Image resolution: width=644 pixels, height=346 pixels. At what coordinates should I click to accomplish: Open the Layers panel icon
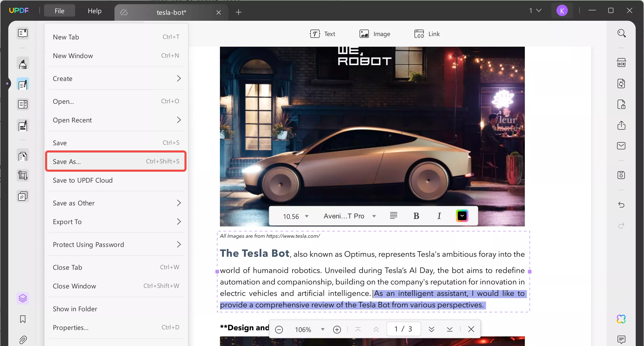pos(23,298)
